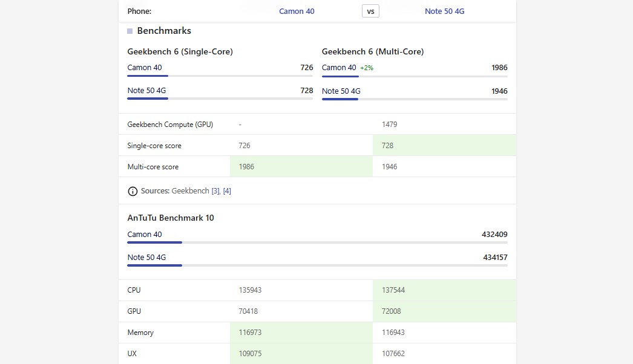
Task: Click the vs swap button
Action: coord(370,11)
